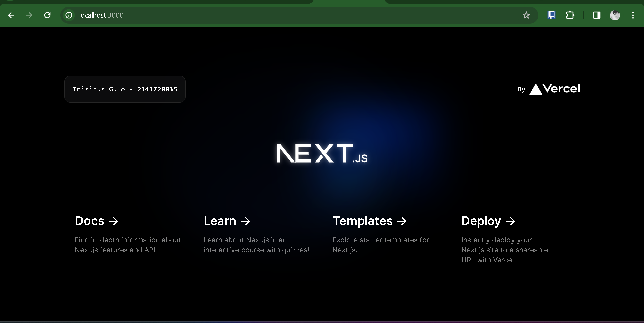View site information icon
Viewport: 644px width, 323px height.
pos(69,15)
